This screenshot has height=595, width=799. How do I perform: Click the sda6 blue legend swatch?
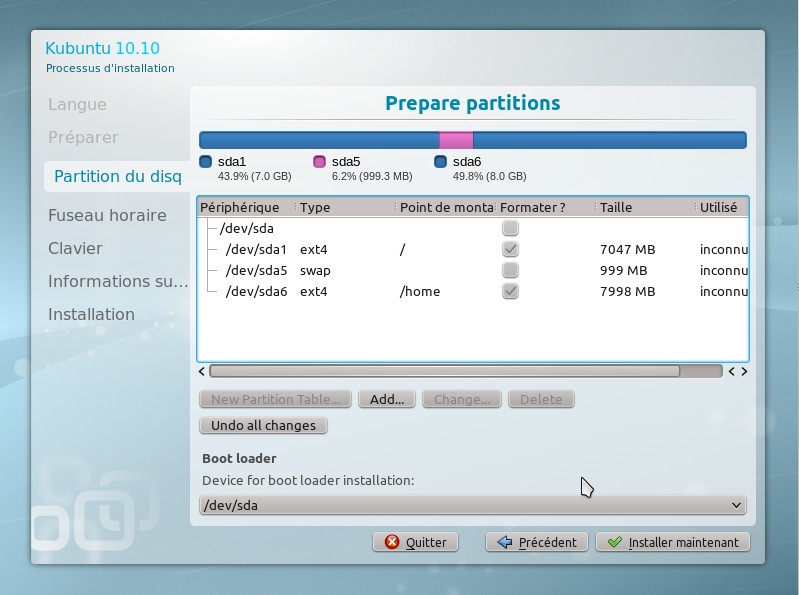(x=440, y=161)
